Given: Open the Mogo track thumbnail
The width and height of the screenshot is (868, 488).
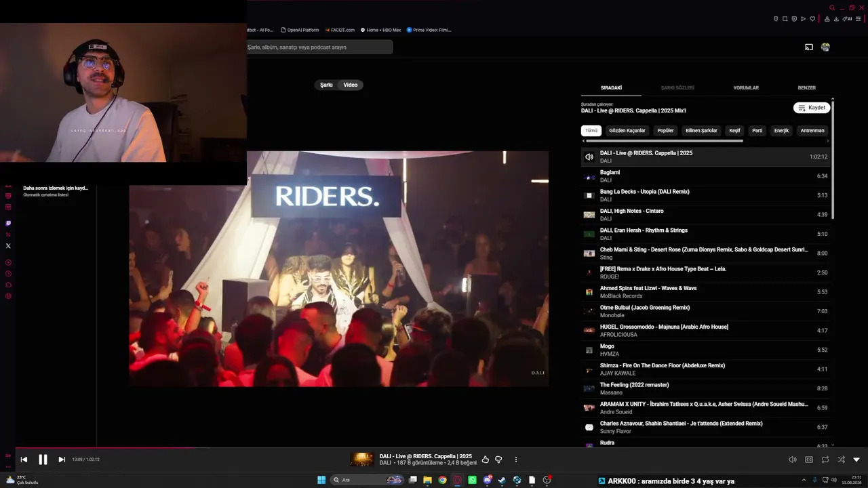Looking at the screenshot, I should pyautogui.click(x=589, y=350).
